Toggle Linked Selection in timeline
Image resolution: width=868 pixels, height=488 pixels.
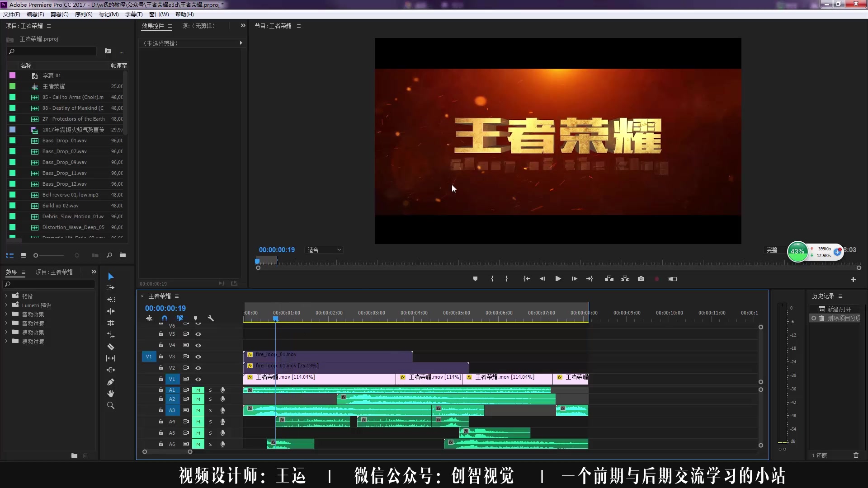point(180,319)
